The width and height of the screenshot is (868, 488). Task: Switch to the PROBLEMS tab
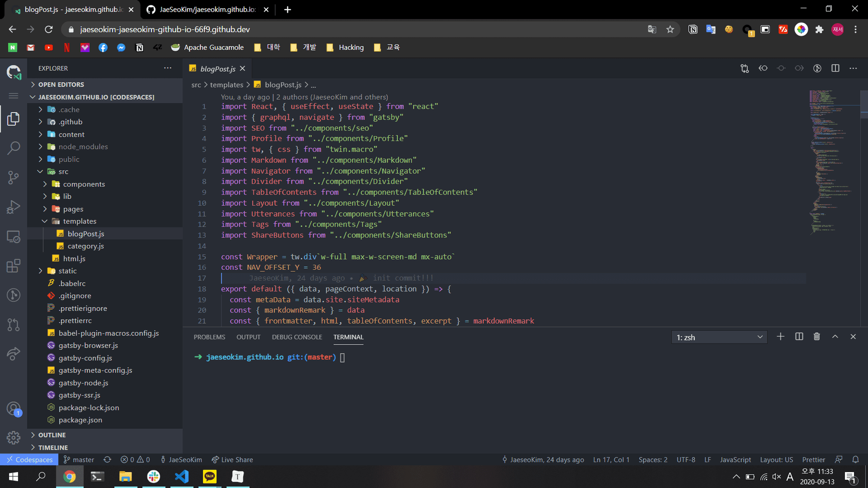[x=209, y=337]
